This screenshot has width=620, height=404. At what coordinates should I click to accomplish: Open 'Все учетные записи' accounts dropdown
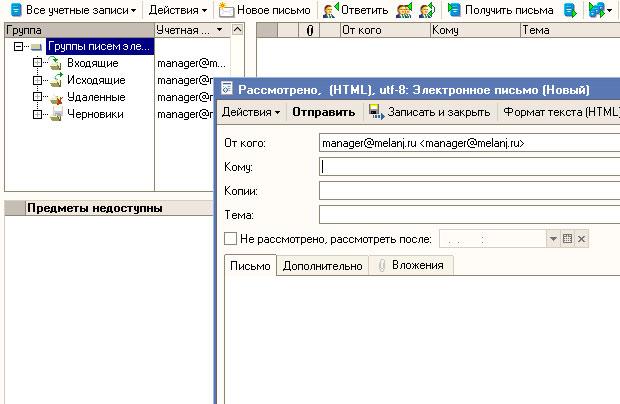click(x=72, y=10)
